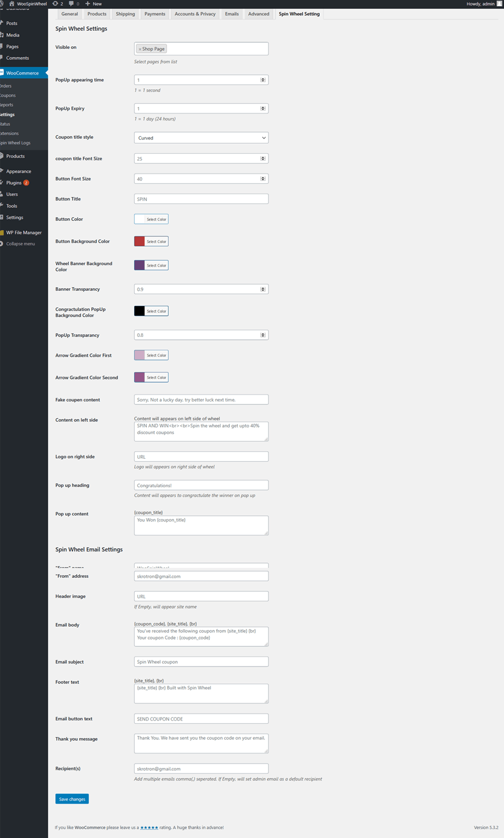Click the Header image URL field

click(x=201, y=597)
